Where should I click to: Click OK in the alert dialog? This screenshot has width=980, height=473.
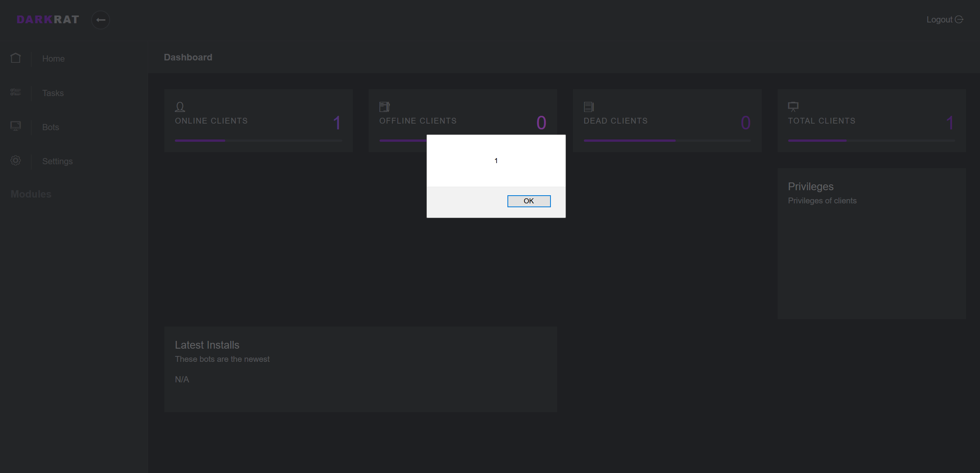click(529, 201)
